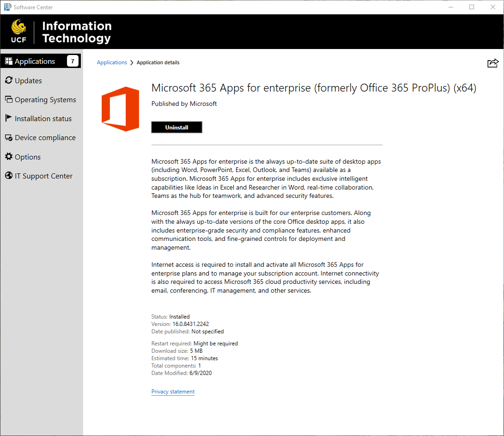Click the Share icon at top right
Viewport: 504px width, 436px height.
click(493, 63)
